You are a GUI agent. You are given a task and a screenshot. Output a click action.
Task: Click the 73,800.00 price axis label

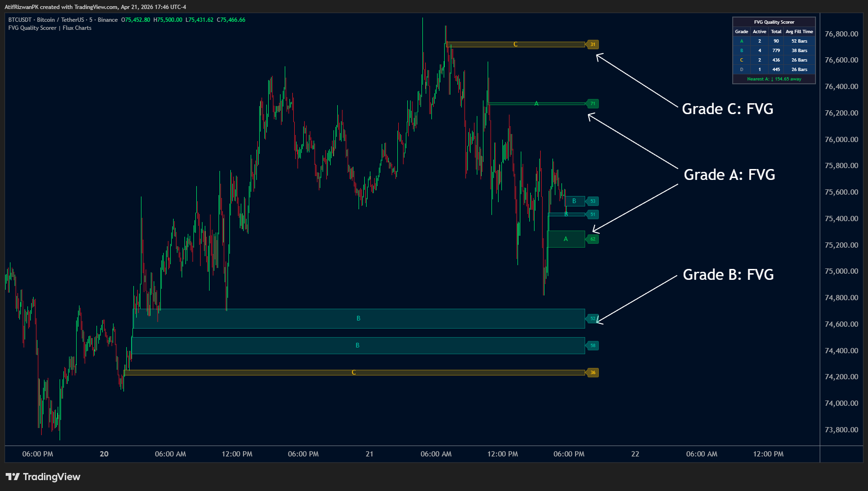[x=842, y=430]
